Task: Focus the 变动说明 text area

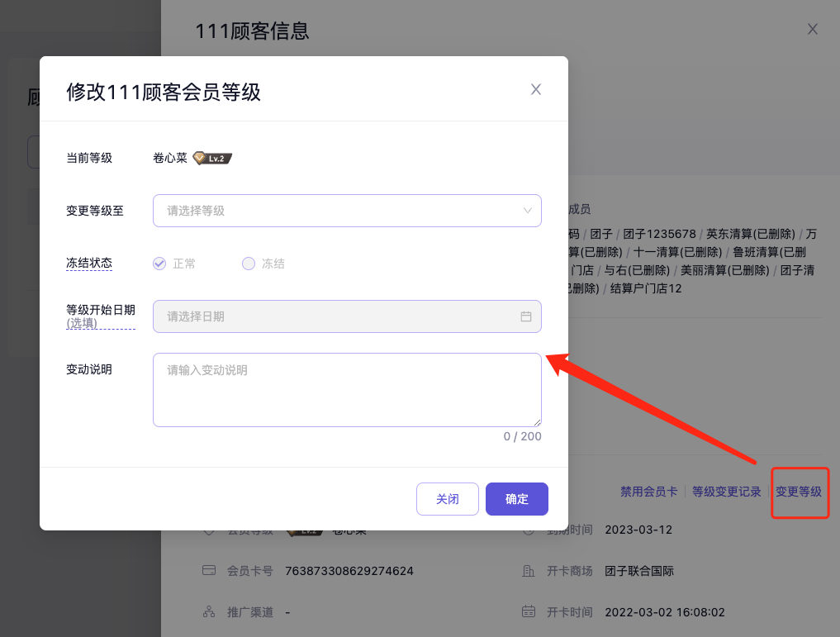Action: tap(347, 390)
